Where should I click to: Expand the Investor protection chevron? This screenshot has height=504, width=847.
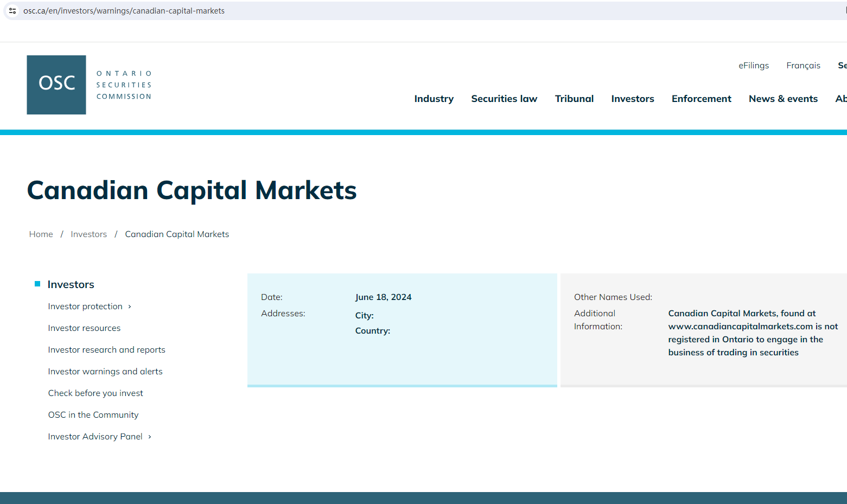coord(130,307)
